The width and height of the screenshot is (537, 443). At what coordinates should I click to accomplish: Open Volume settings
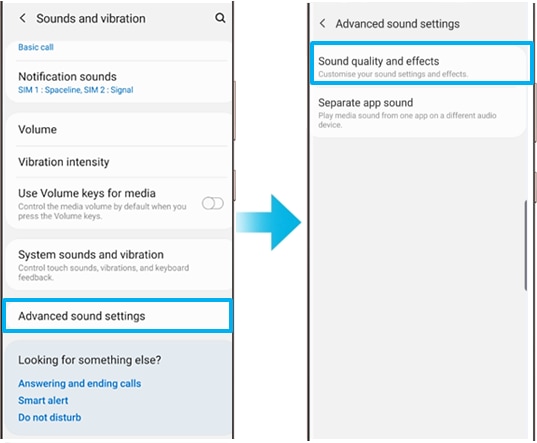[118, 129]
